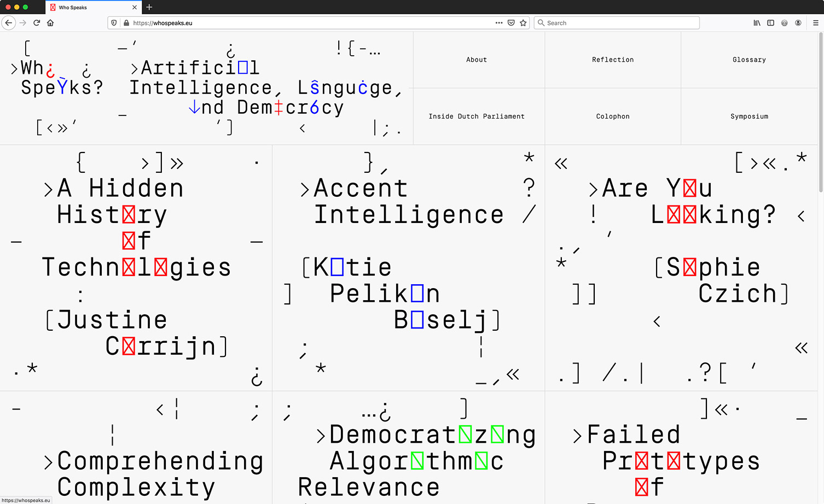Open Inside Dutch Parliament section

click(x=477, y=116)
